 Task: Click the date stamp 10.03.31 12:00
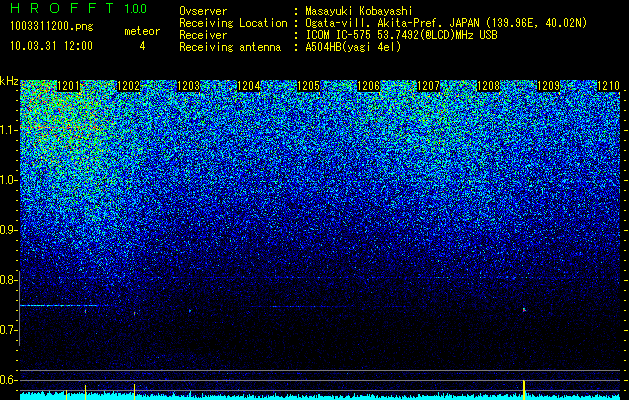click(51, 46)
